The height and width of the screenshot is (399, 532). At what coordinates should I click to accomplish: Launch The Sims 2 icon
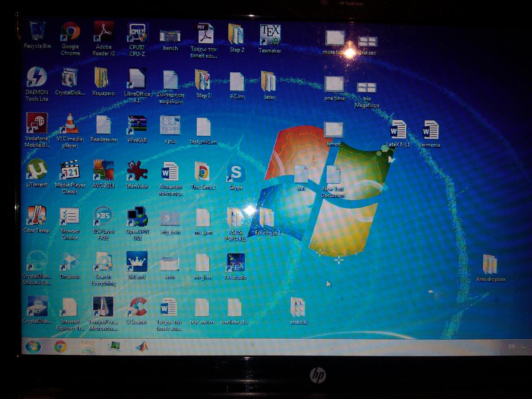(x=202, y=172)
